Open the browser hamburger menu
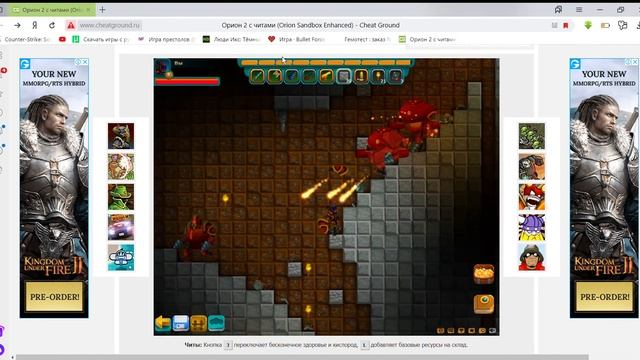640x360 pixels. point(579,9)
